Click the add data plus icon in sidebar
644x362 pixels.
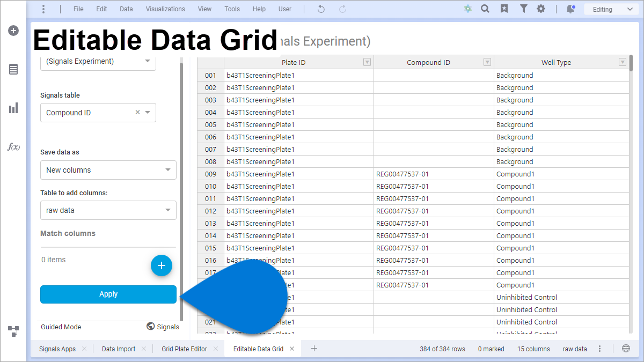coord(13,31)
